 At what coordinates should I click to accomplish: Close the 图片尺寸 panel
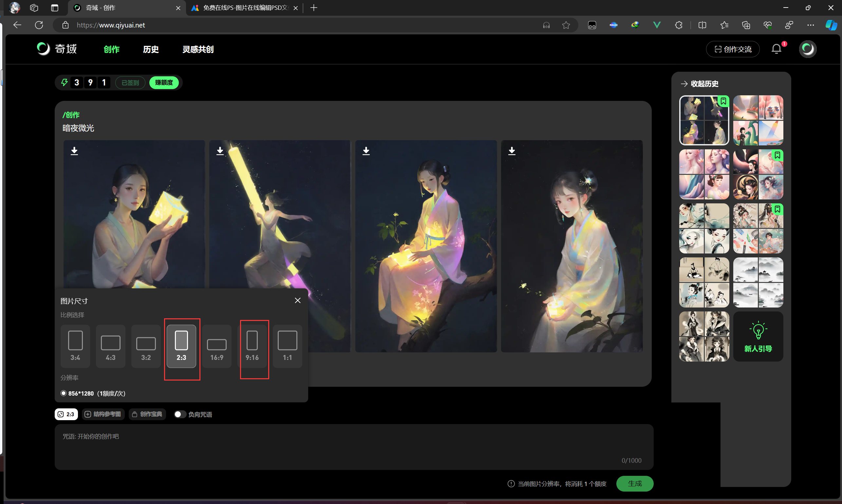pyautogui.click(x=298, y=301)
